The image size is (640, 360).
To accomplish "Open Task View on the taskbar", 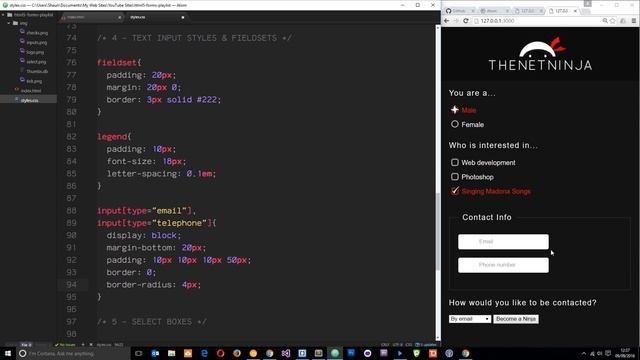I will 139,353.
